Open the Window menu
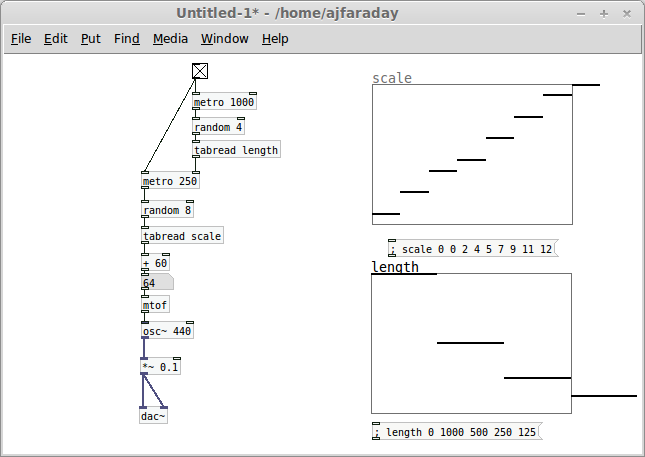The image size is (645, 457). coord(225,39)
